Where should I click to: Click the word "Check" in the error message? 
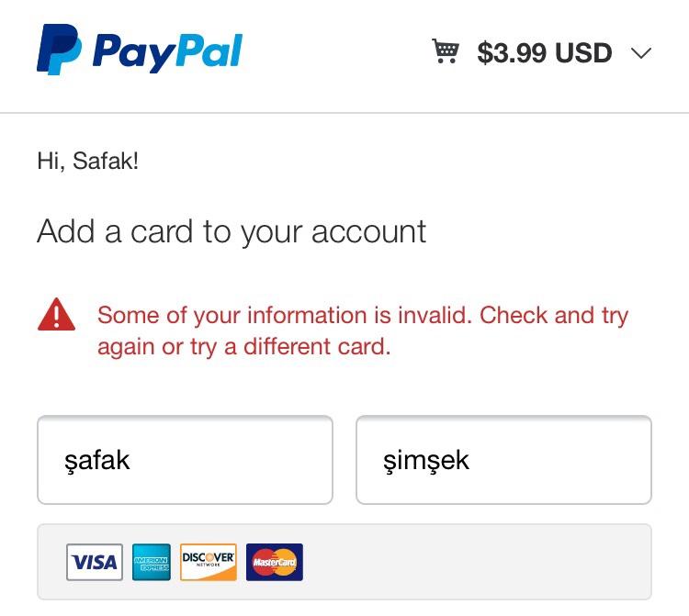(x=514, y=316)
